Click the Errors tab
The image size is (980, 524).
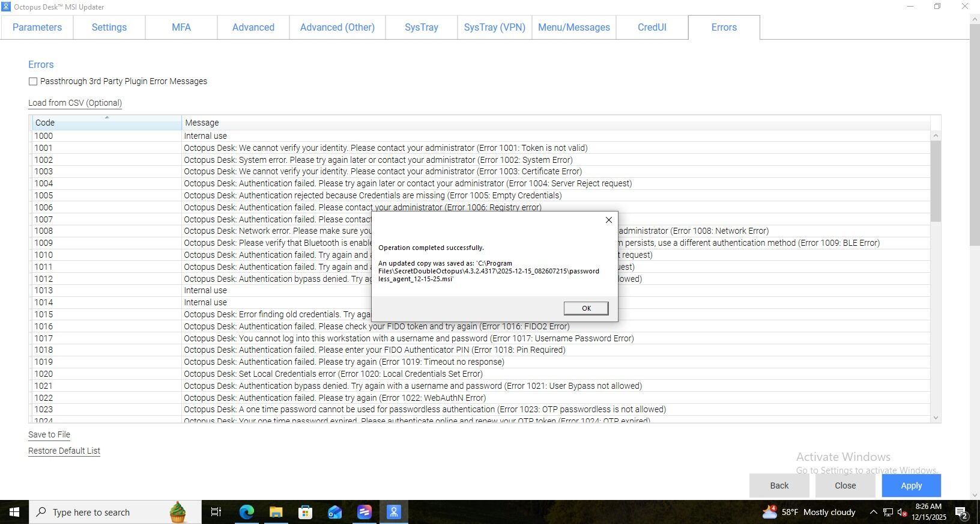[724, 28]
